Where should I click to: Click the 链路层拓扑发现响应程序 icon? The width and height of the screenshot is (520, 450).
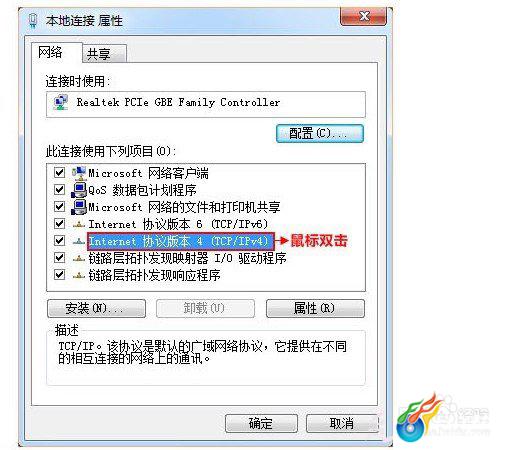tap(79, 275)
